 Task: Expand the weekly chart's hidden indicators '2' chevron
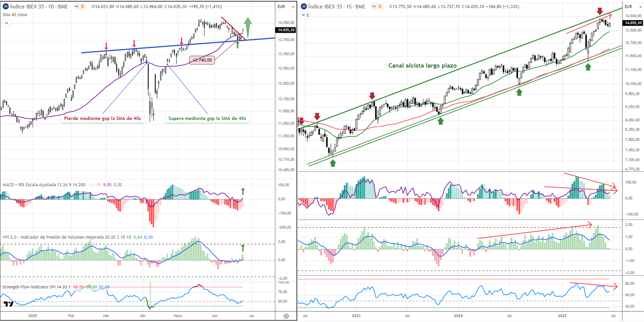pos(305,15)
